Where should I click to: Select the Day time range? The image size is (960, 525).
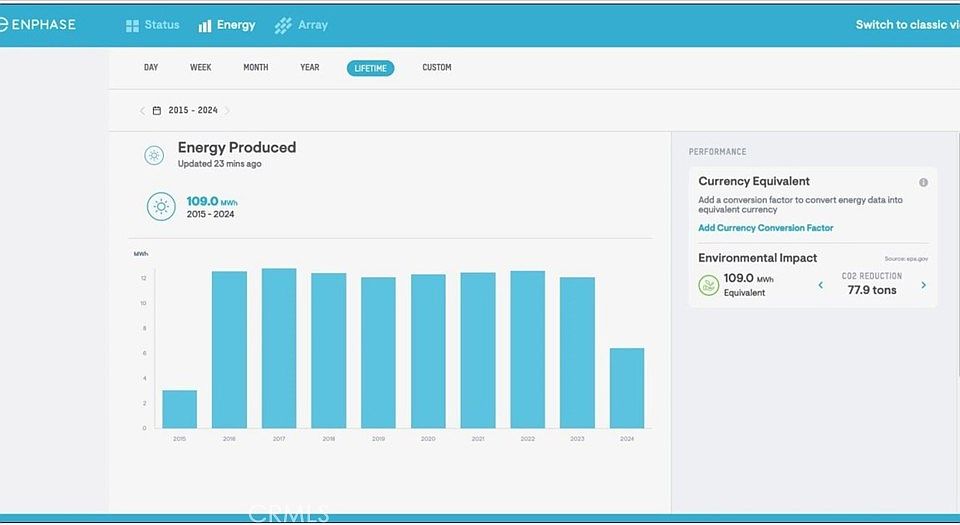point(151,68)
